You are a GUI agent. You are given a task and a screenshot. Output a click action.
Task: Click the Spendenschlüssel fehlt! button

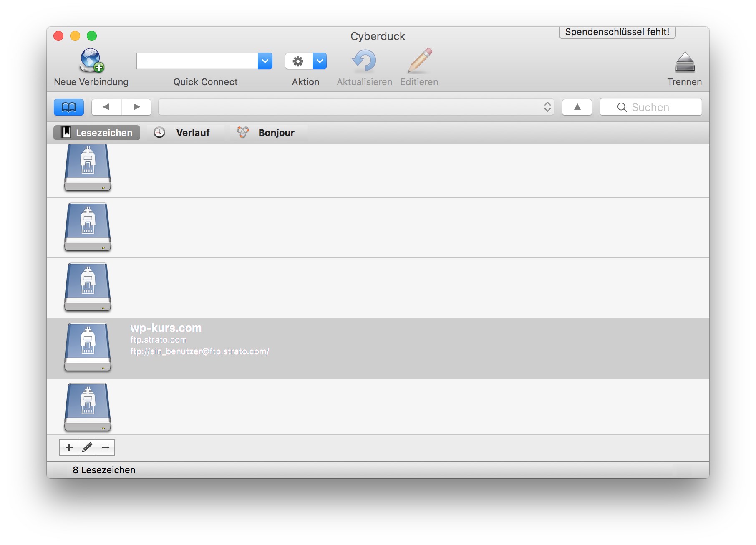(617, 32)
